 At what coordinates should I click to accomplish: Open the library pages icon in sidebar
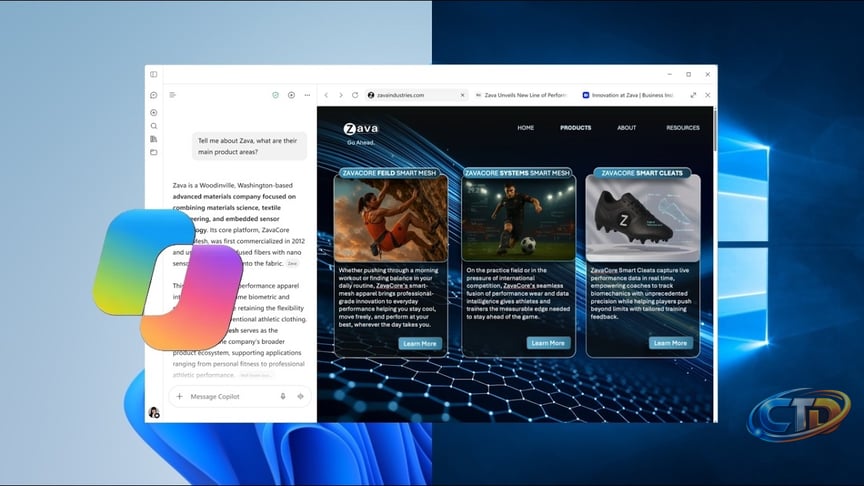(x=154, y=139)
